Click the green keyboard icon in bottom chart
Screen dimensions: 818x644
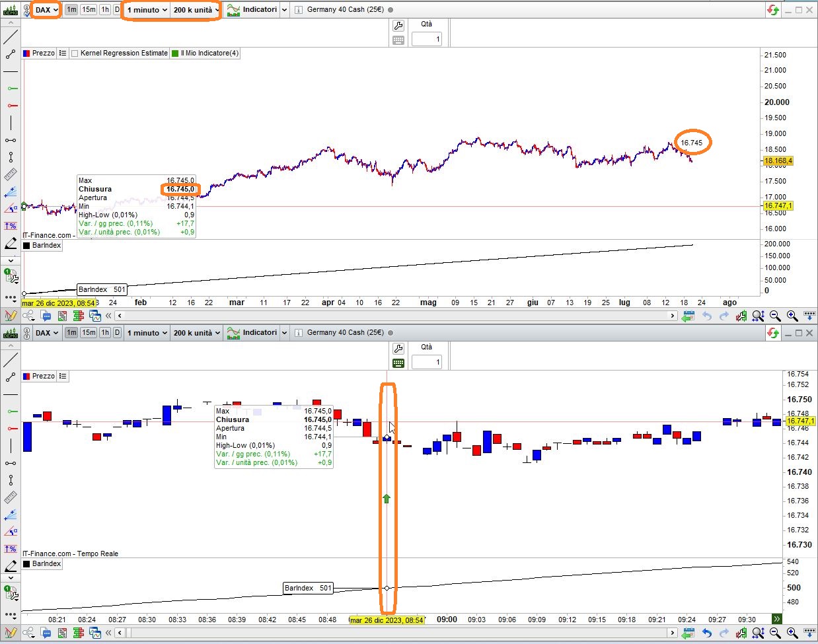tap(398, 363)
